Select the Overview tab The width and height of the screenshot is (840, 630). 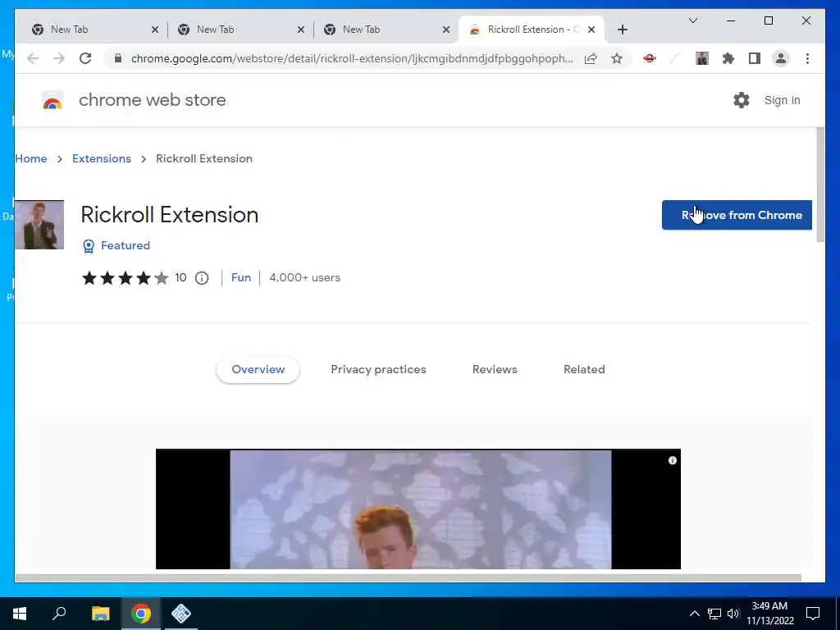click(258, 370)
